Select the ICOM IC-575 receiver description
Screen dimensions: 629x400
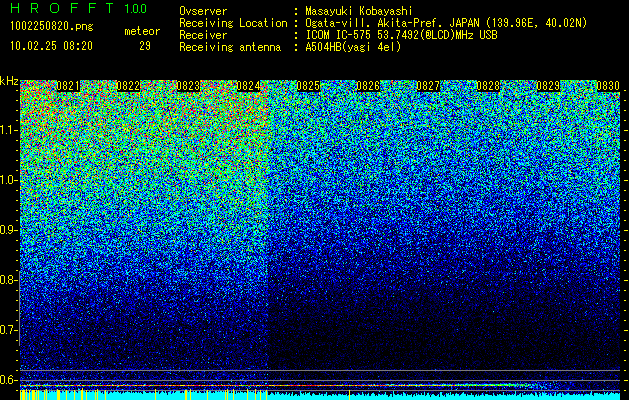click(x=401, y=35)
